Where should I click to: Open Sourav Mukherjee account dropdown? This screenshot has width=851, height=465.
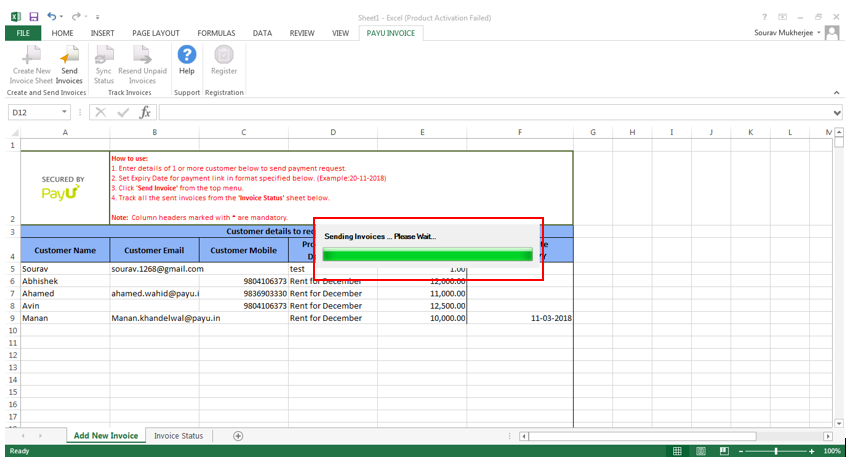pos(818,33)
